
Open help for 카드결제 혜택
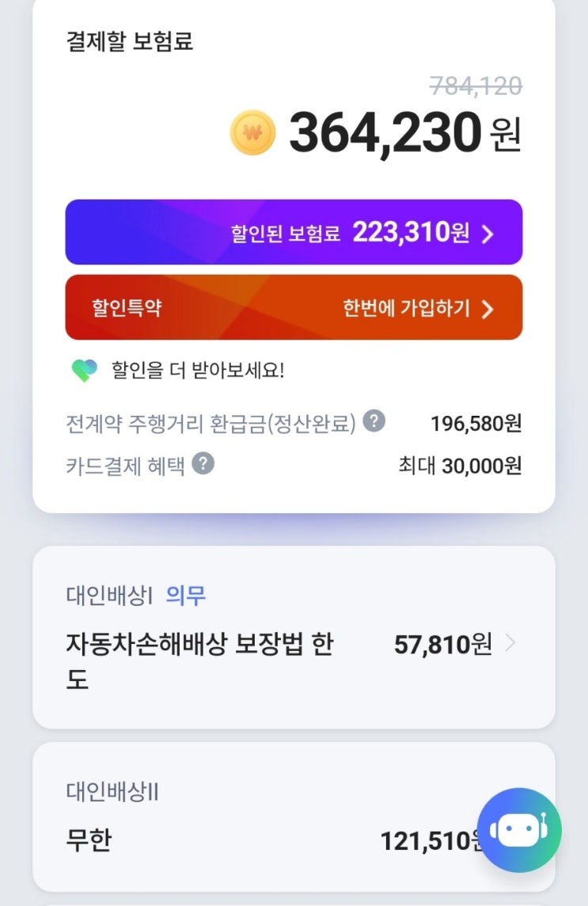point(203,463)
